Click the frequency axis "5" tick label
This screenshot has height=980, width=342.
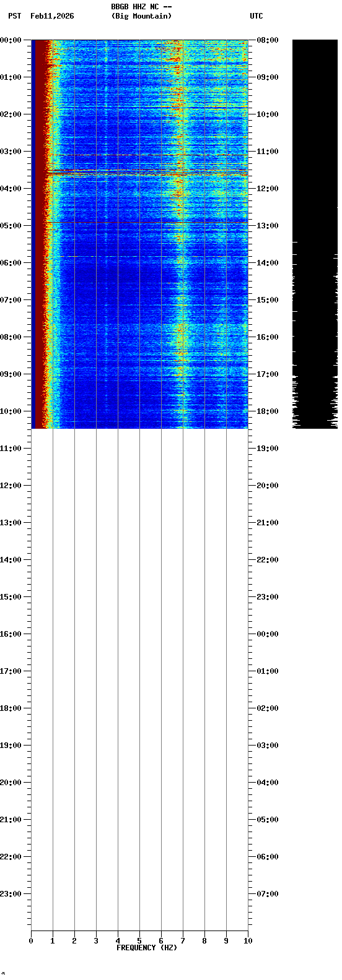pyautogui.click(x=139, y=941)
